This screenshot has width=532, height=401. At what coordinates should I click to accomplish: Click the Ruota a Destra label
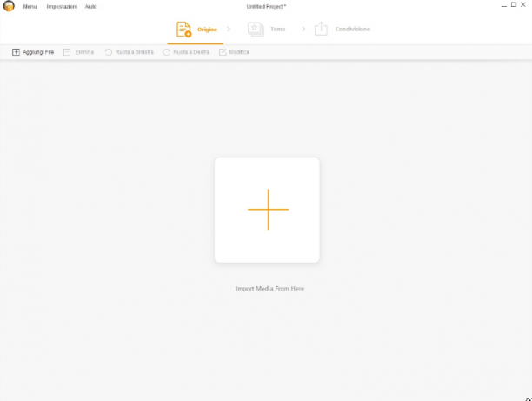coord(191,52)
